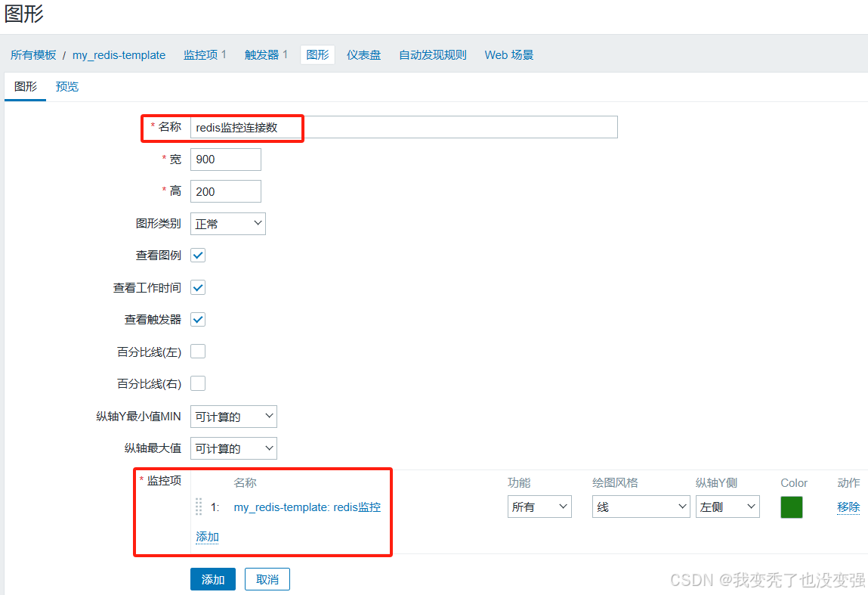This screenshot has width=868, height=595.
Task: Enable the 百分比线(右) checkbox
Action: (x=198, y=383)
